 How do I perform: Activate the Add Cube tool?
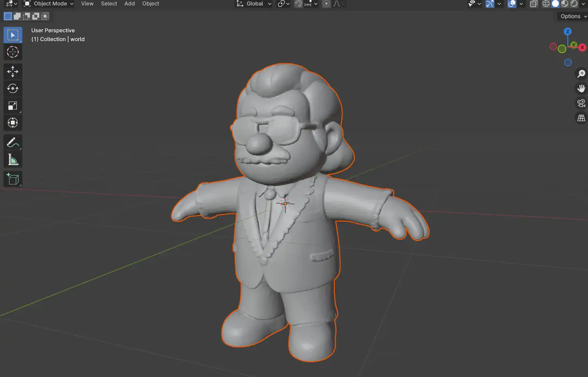coord(13,179)
